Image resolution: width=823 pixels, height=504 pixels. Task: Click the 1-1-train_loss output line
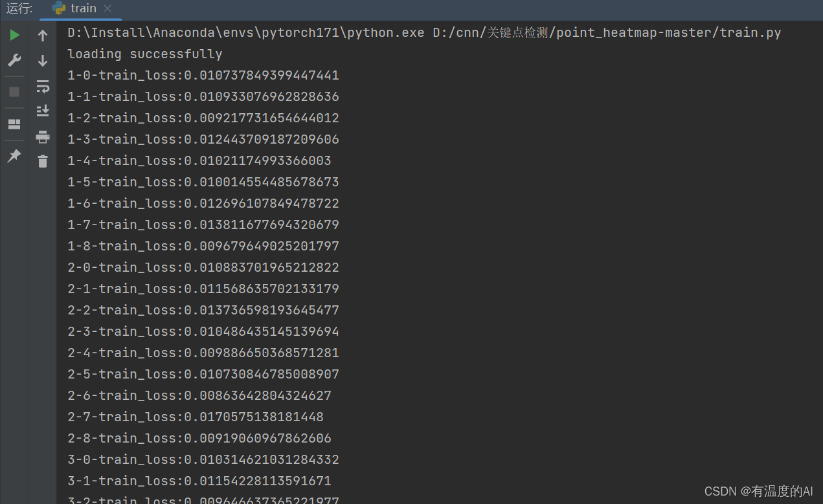click(203, 97)
